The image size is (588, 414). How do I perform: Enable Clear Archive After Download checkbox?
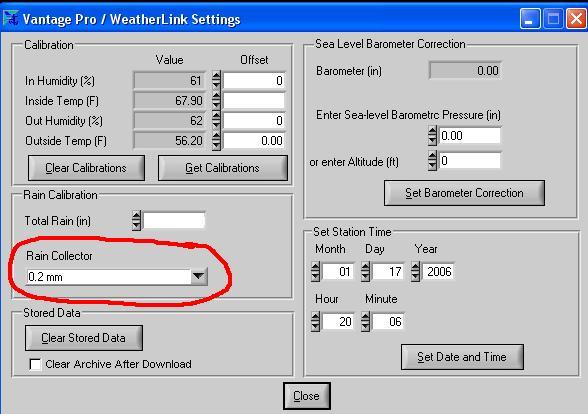(x=35, y=364)
